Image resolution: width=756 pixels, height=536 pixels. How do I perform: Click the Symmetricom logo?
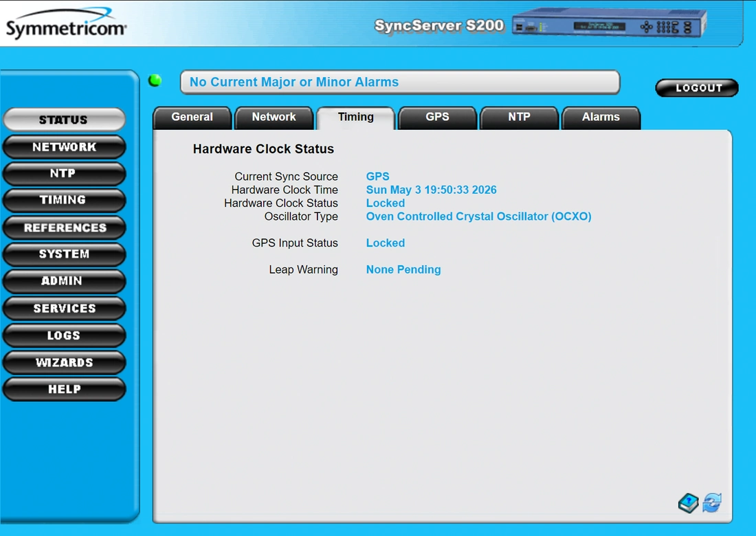tap(66, 23)
